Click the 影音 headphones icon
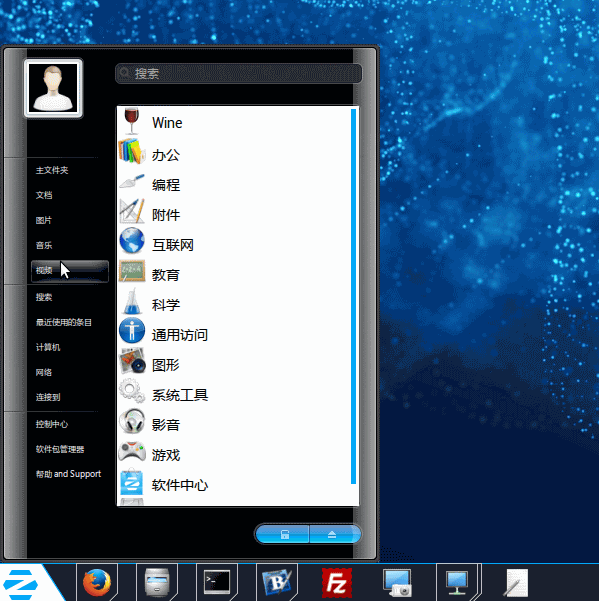Screen dimensions: 599x601 click(132, 421)
